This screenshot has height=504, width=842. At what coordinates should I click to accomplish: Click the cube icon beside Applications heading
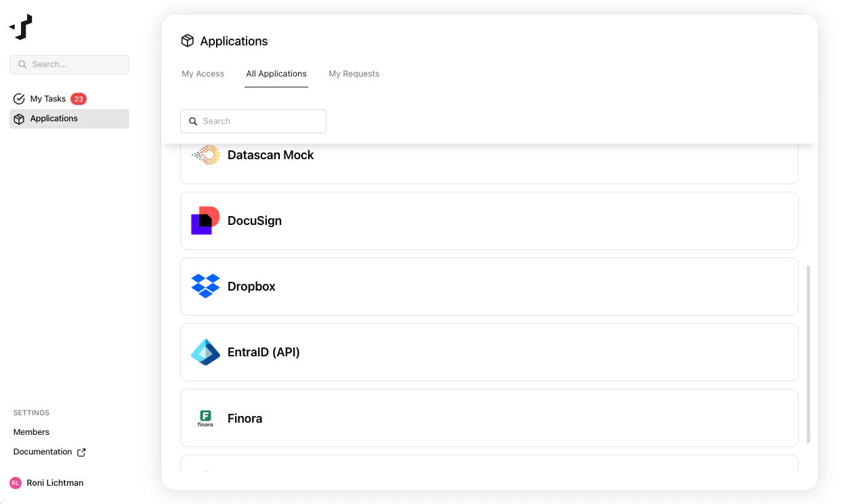point(188,41)
